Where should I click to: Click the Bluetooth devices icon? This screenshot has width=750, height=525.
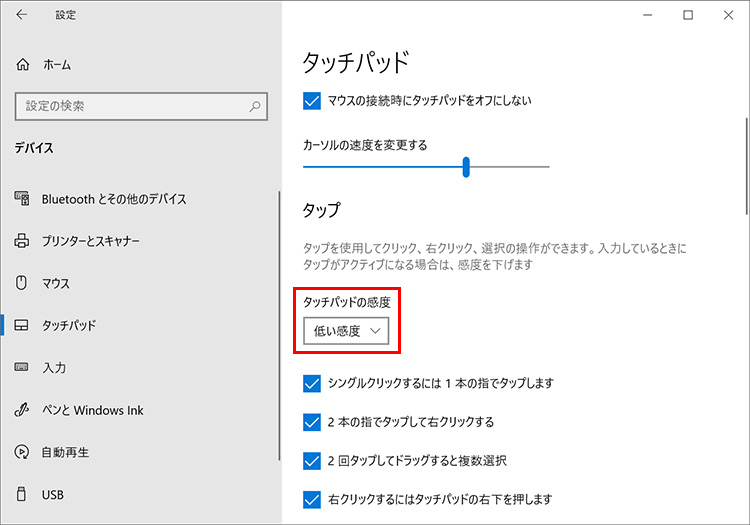tap(23, 199)
